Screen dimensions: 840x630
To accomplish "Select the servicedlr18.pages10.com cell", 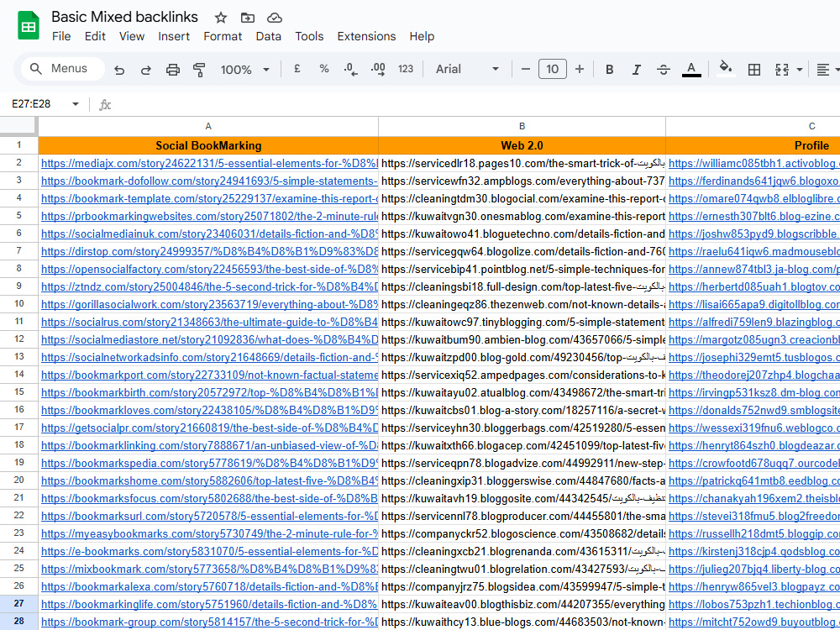I will pos(522,164).
